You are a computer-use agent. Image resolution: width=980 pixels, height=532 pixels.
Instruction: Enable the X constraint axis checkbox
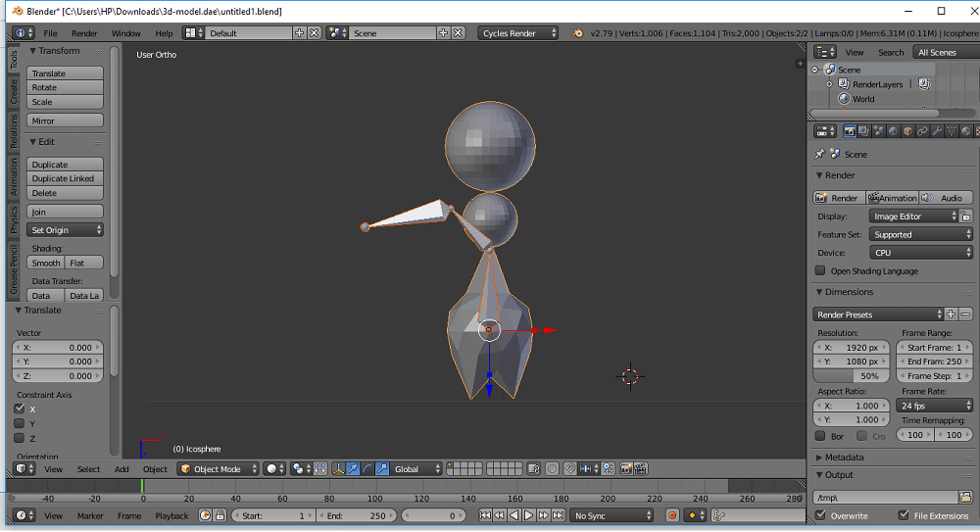click(20, 409)
